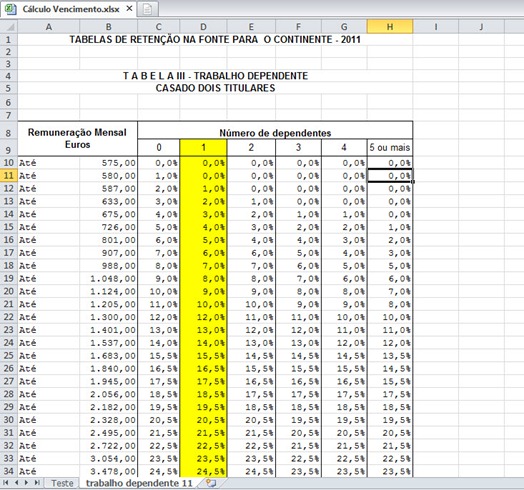
Task: Open a new blank document tab
Action: click(x=147, y=9)
